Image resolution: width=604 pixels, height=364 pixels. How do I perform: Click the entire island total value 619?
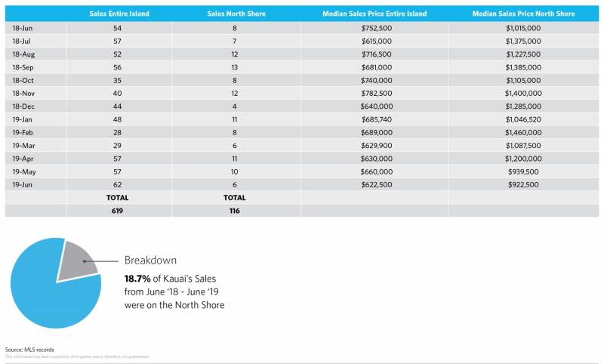coord(118,211)
